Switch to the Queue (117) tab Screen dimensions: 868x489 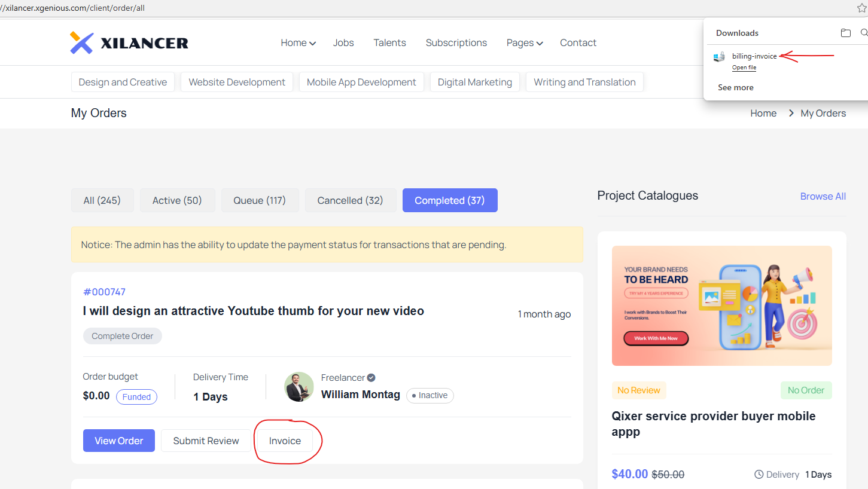[260, 200]
